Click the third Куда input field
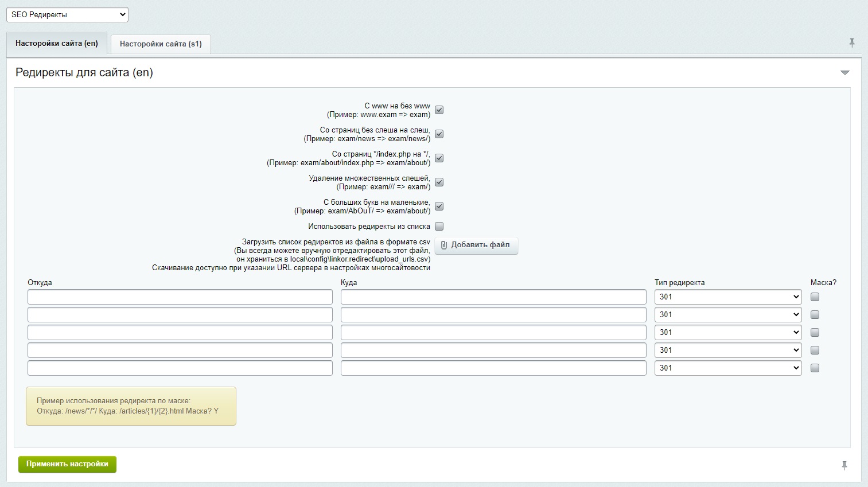The width and height of the screenshot is (868, 487). point(493,332)
